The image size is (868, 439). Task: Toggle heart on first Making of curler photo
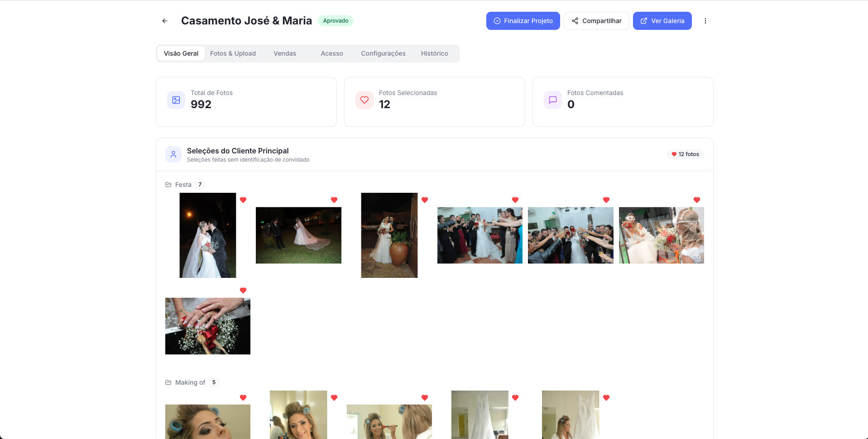(x=243, y=398)
